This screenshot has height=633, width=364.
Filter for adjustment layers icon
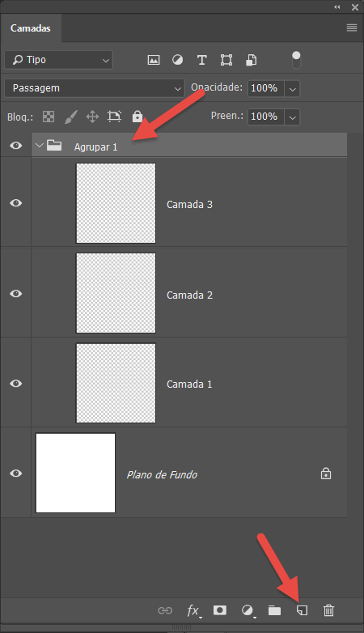(178, 60)
